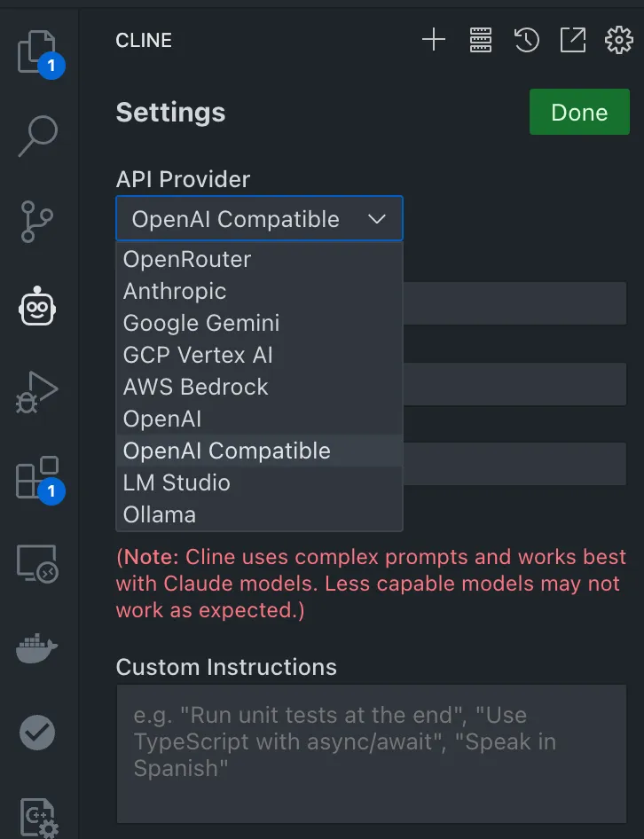Start a new Cline task with plus icon
Screen dimensions: 644x839
[x=434, y=40]
